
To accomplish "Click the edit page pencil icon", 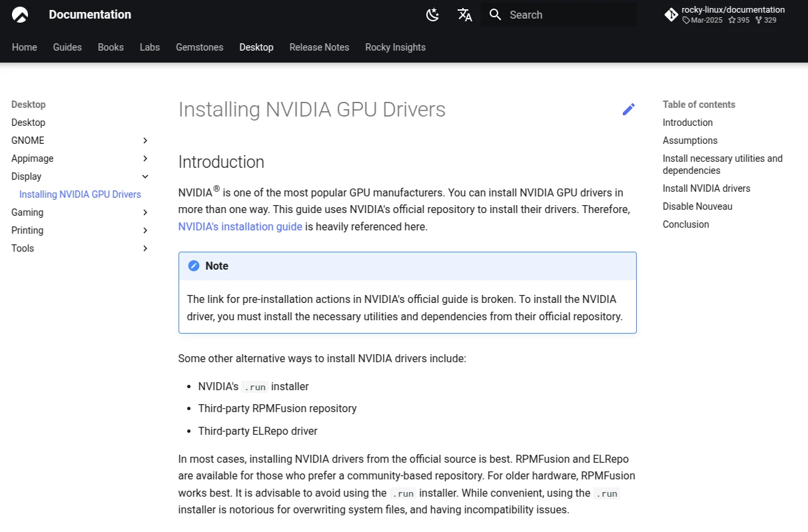I will pyautogui.click(x=628, y=109).
